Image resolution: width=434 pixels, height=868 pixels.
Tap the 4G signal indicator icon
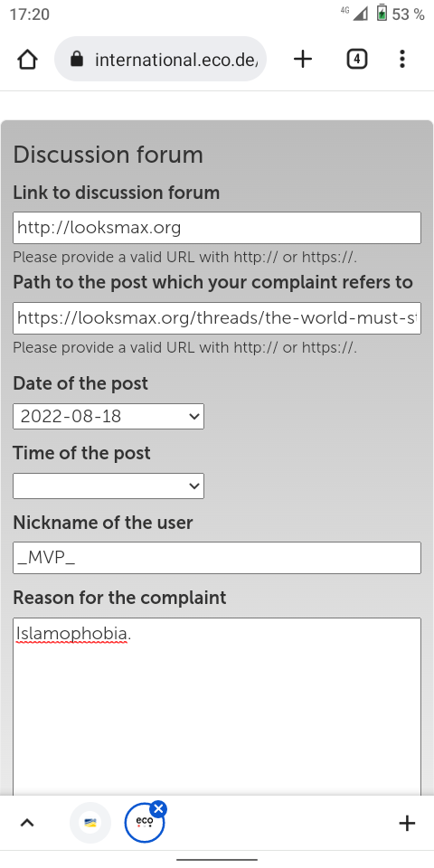(x=354, y=13)
